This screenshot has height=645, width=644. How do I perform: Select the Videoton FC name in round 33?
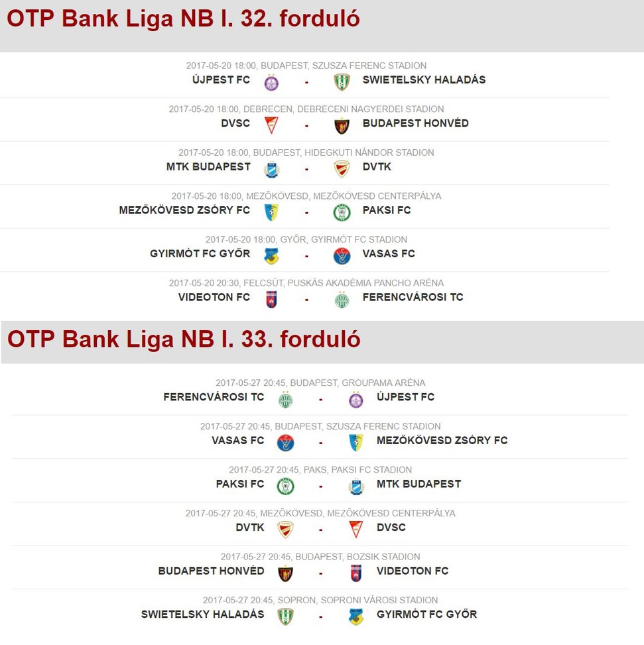coord(413,571)
